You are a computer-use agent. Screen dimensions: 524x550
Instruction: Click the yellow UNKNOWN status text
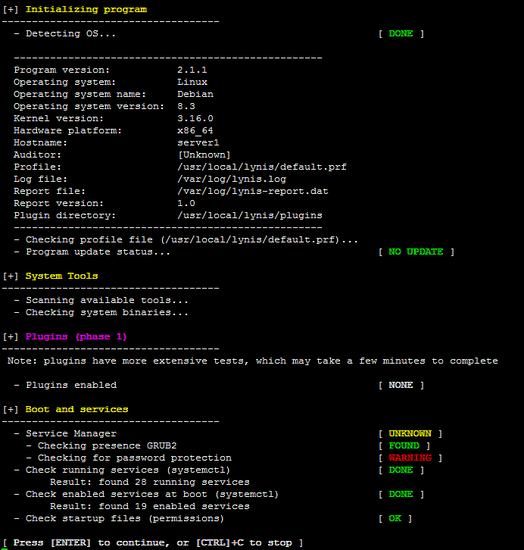pyautogui.click(x=410, y=434)
